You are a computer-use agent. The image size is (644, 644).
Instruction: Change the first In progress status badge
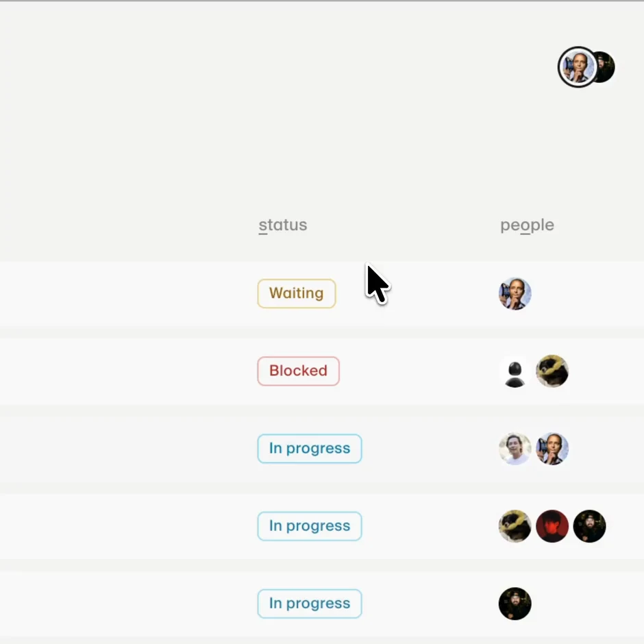[x=310, y=449]
